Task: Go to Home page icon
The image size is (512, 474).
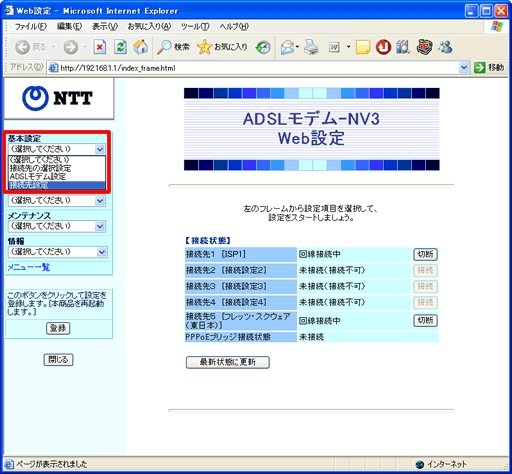Action: point(140,47)
